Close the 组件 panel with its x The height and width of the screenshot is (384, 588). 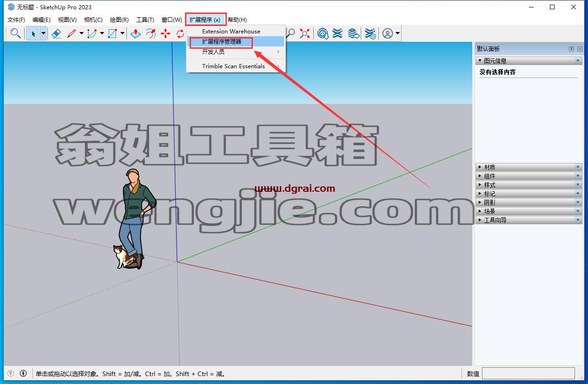pyautogui.click(x=578, y=176)
